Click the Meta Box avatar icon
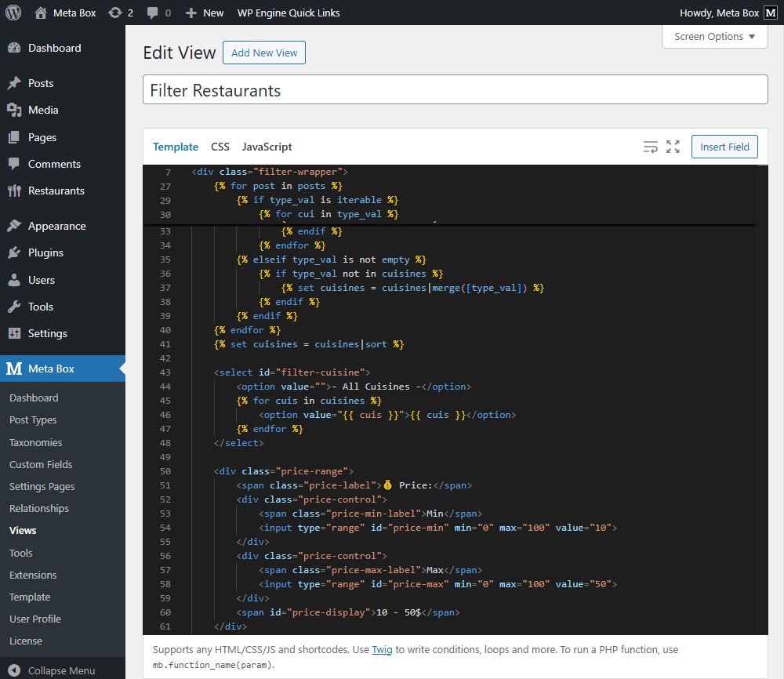This screenshot has width=784, height=679. point(771,13)
